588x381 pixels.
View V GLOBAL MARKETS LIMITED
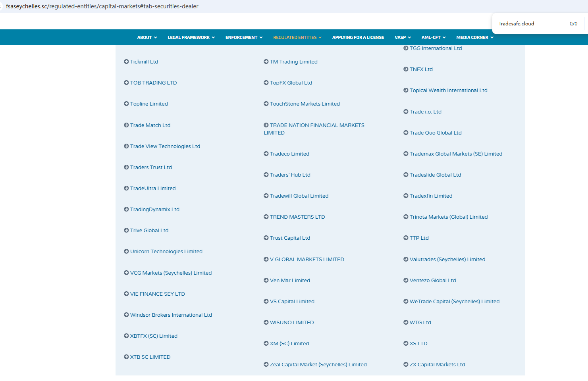pyautogui.click(x=307, y=259)
